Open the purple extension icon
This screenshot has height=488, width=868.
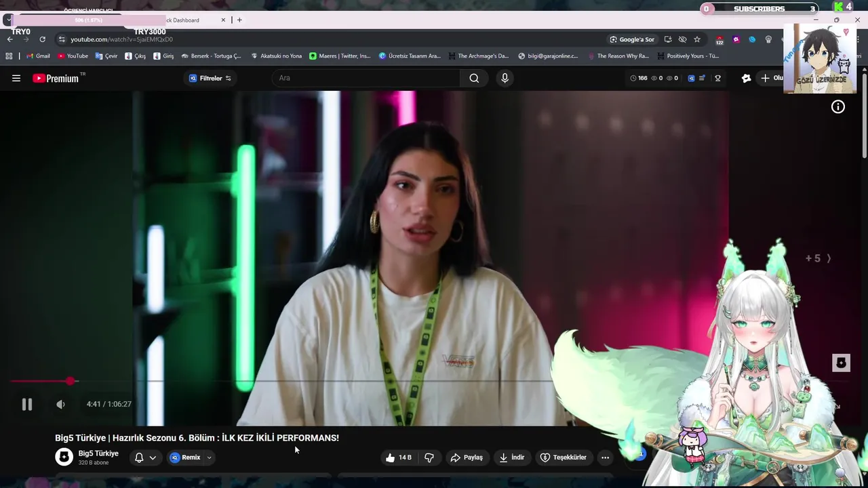[x=736, y=39]
